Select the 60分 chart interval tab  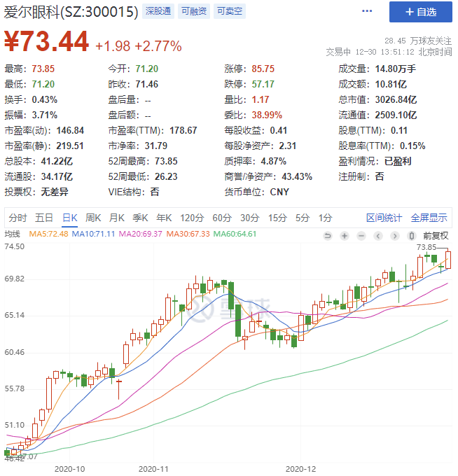[222, 217]
